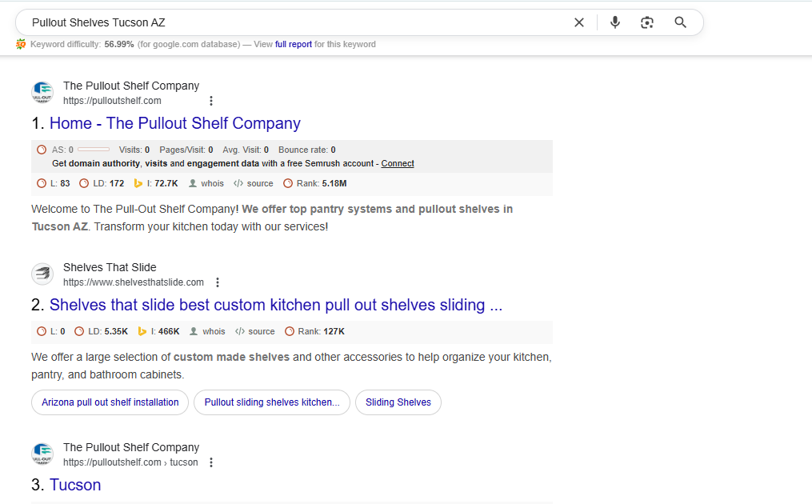This screenshot has height=504, width=812.
Task: Select 'Pullout sliding shelves kitchen...' chip
Action: 271,402
